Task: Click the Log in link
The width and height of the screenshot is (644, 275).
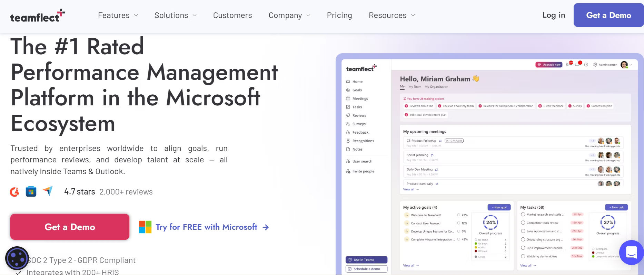Action: click(x=554, y=15)
